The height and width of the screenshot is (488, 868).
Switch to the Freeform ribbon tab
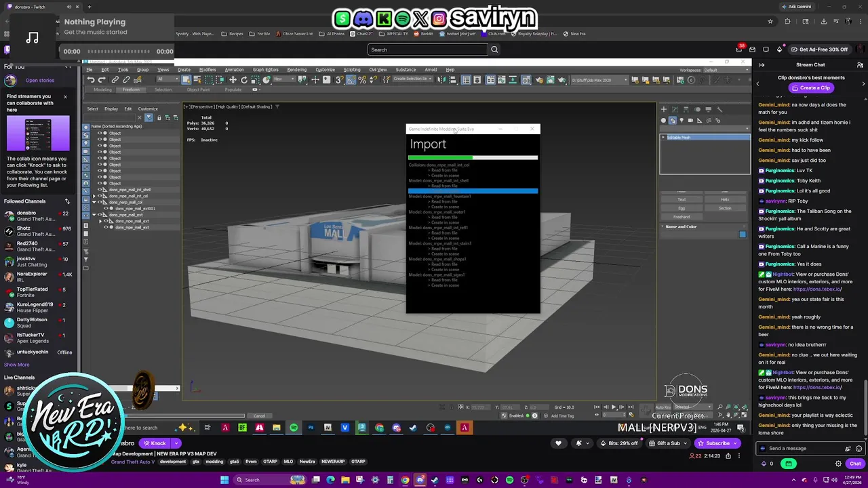(x=131, y=89)
